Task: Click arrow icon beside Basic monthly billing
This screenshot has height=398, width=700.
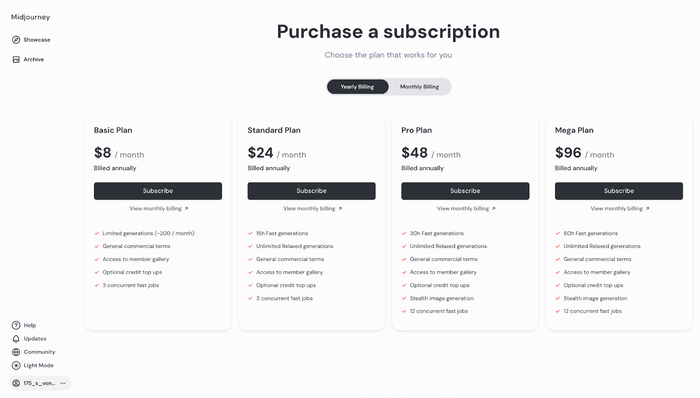Action: [187, 208]
